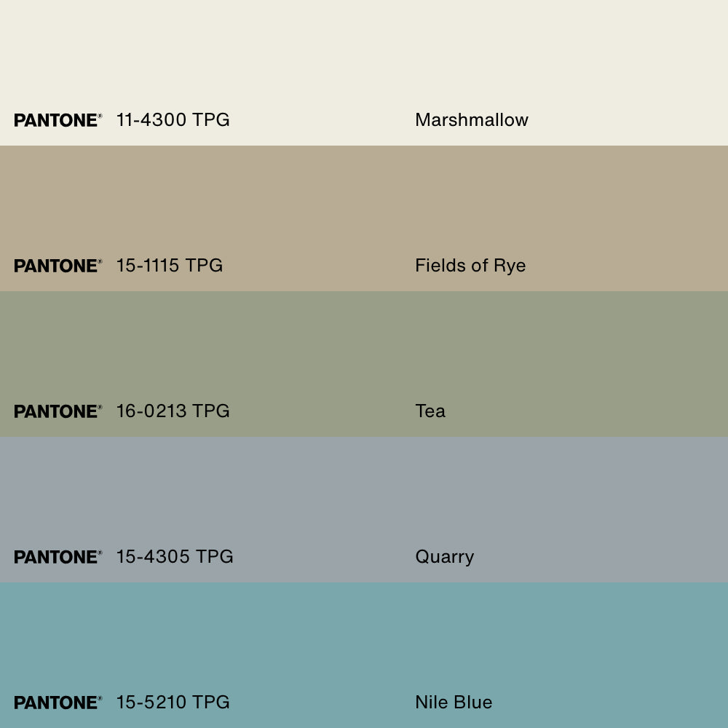Screen dimensions: 728x728
Task: Select the Pantone logo in Tea row
Action: pos(58,411)
